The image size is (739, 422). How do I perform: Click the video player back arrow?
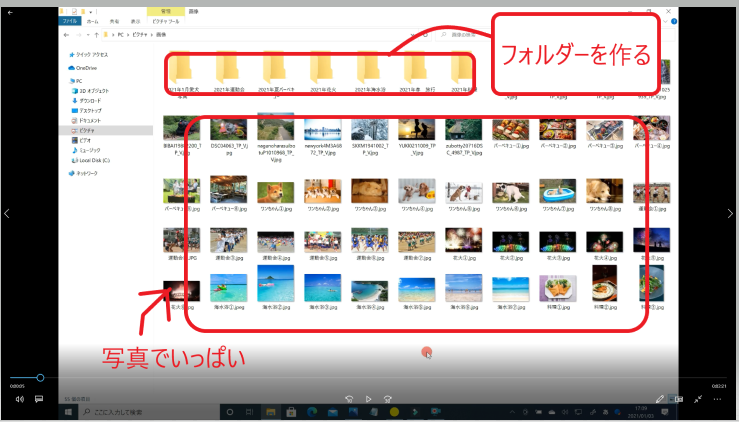(10, 12)
